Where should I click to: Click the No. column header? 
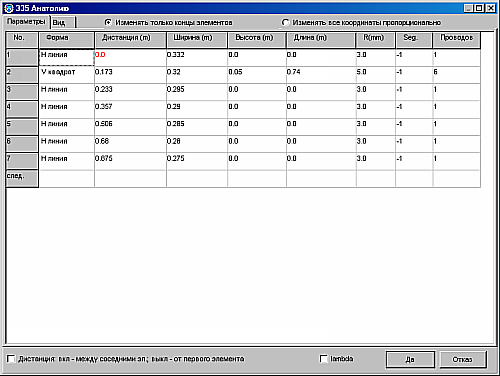point(22,40)
